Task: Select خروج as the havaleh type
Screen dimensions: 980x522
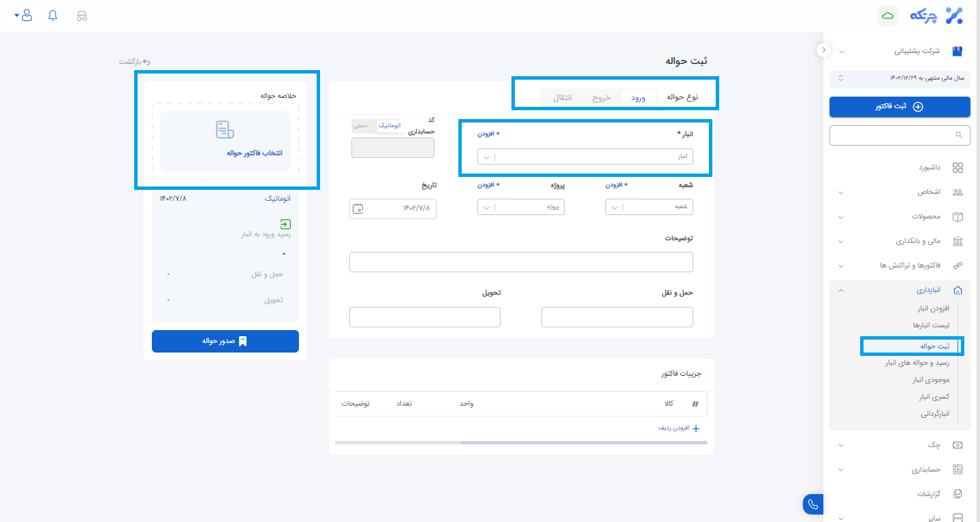Action: coord(601,98)
